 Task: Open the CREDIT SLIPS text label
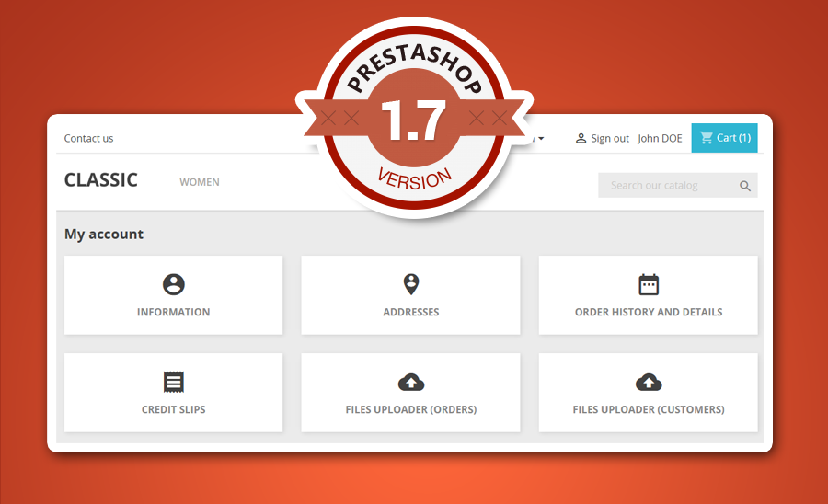pos(173,409)
